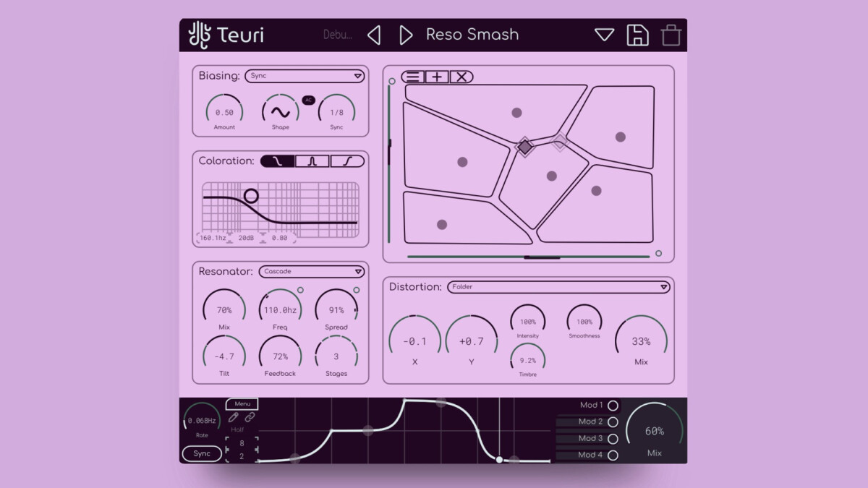This screenshot has height=488, width=868.
Task: Switch to the Mod 2 tab
Action: pyautogui.click(x=590, y=422)
